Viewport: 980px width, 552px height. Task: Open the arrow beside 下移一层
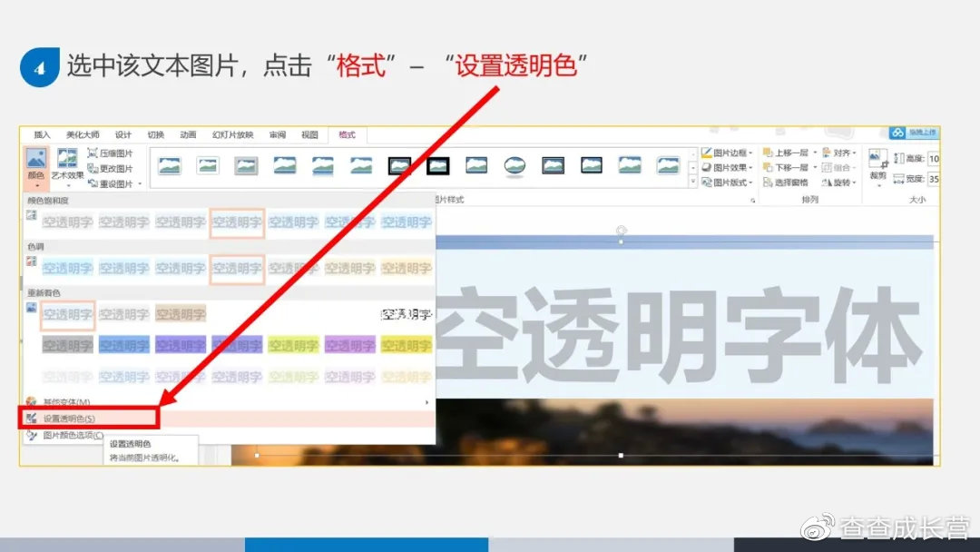click(x=815, y=168)
